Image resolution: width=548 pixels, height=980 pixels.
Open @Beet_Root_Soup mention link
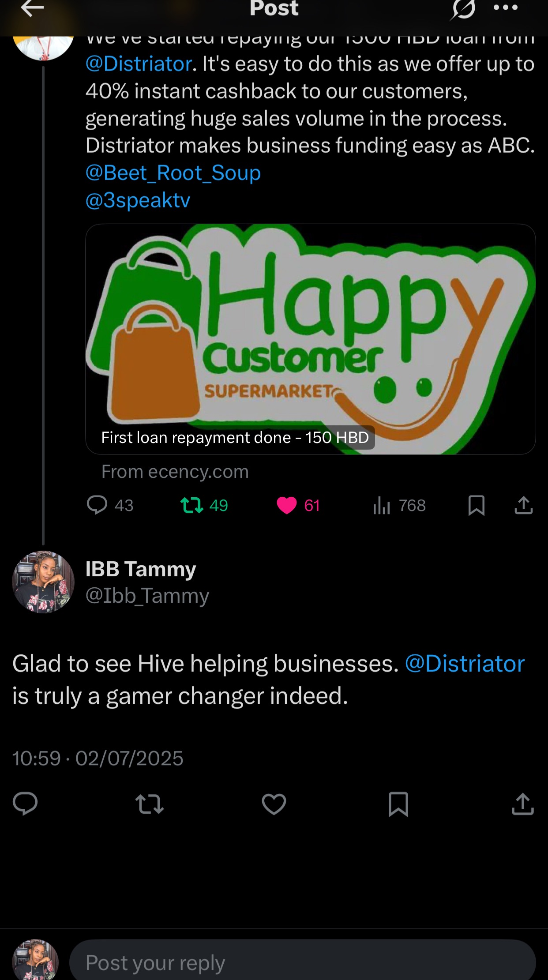click(x=173, y=173)
